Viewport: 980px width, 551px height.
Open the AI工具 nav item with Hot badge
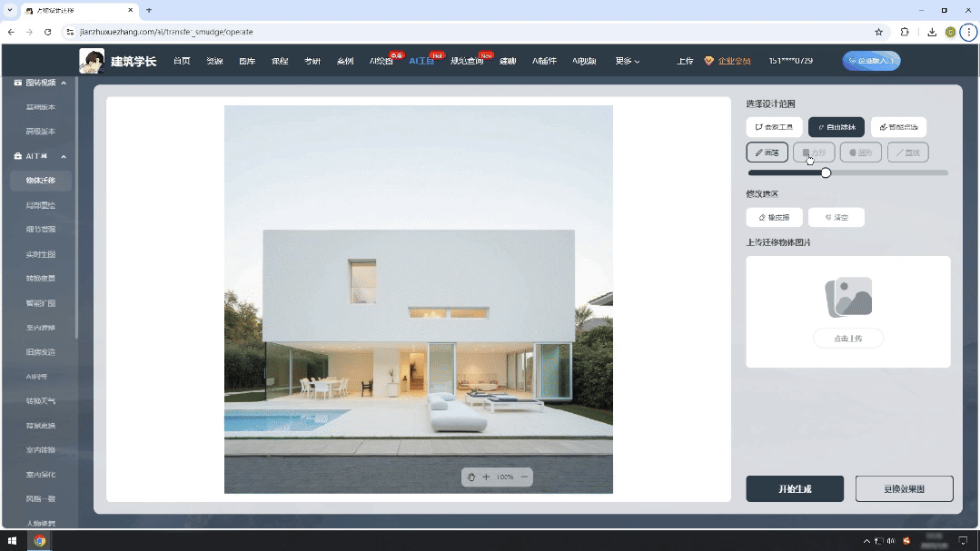pyautogui.click(x=421, y=61)
